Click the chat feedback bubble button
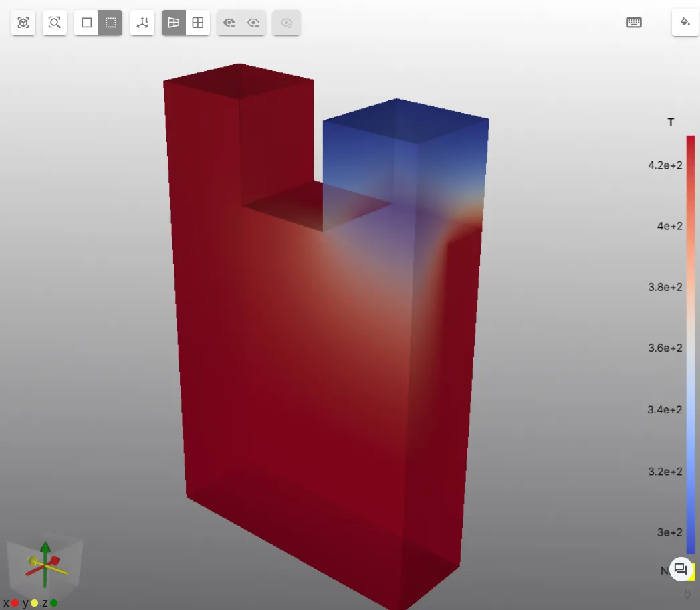The image size is (700, 610). (x=681, y=569)
